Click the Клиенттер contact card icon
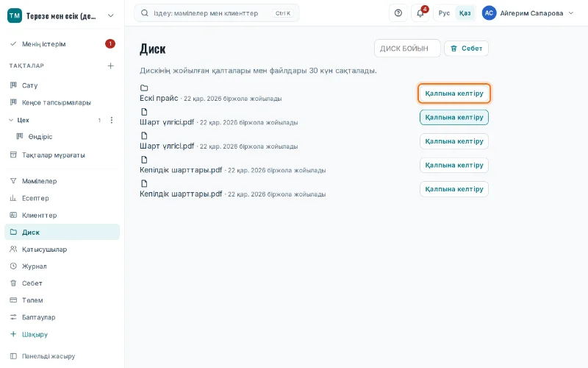This screenshot has width=588, height=368. [x=13, y=215]
